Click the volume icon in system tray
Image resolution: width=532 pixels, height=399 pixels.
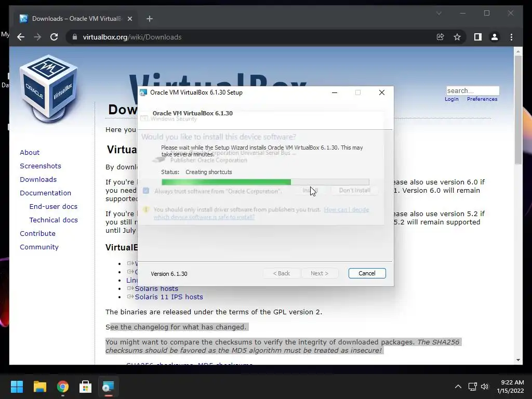485,387
